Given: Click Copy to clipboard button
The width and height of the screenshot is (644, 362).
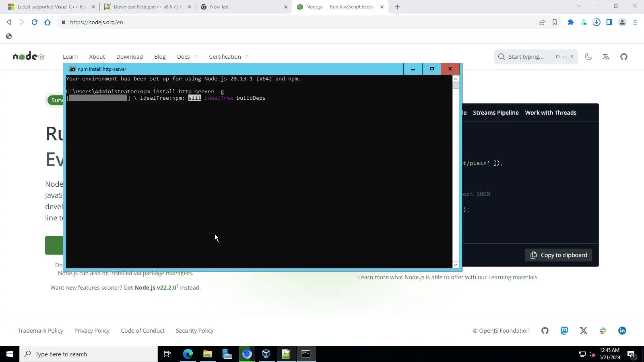Looking at the screenshot, I should click(x=558, y=255).
